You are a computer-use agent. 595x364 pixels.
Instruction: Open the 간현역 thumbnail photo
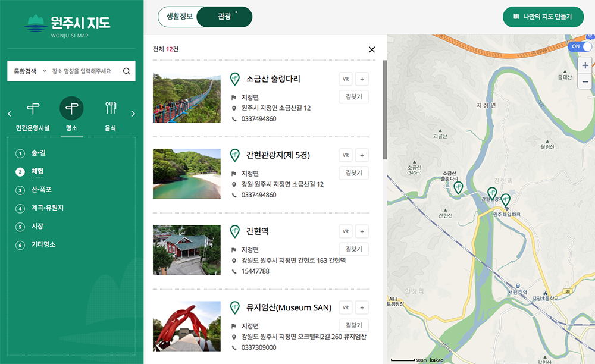[x=187, y=250]
